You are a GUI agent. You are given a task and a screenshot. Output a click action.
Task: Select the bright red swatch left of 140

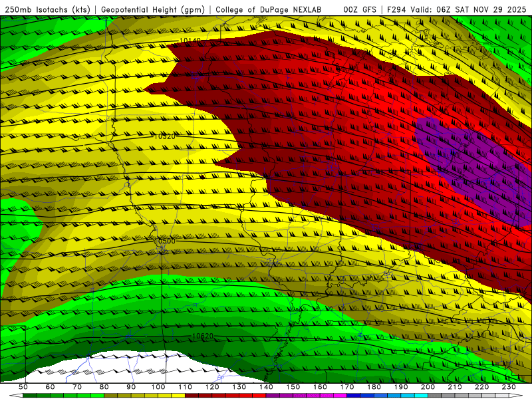tap(259, 396)
